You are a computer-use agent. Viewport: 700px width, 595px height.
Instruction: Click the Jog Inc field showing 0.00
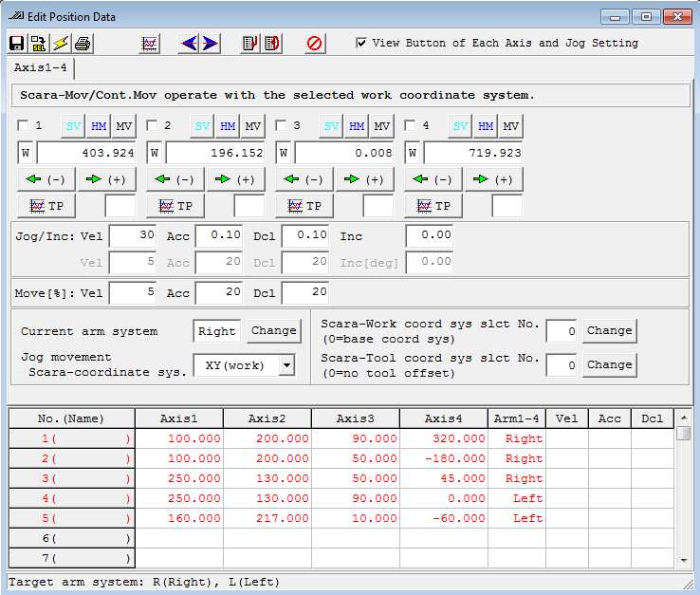[430, 235]
